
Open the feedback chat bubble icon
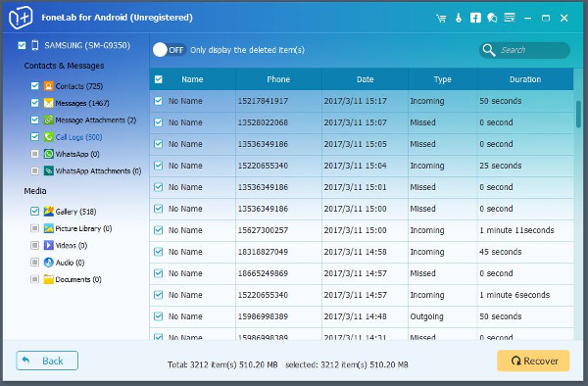click(x=492, y=18)
